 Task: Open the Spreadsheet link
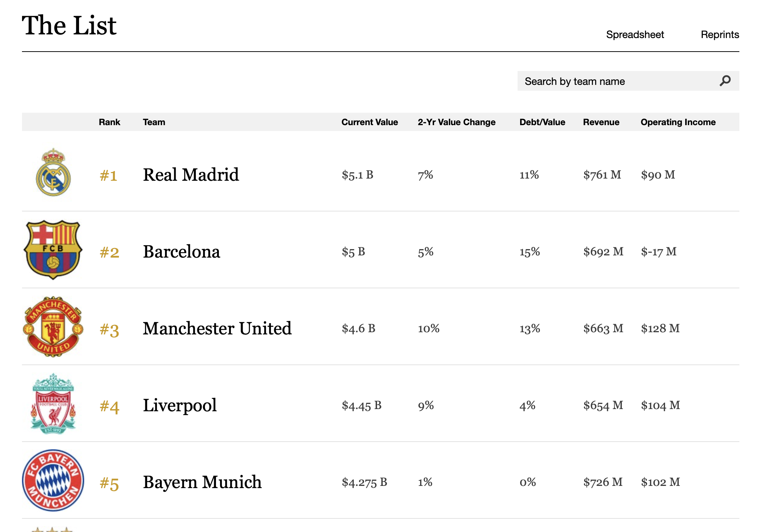[635, 34]
